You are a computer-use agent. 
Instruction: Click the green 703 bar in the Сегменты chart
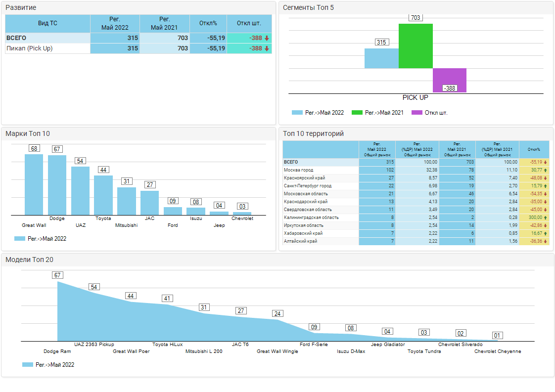coord(416,45)
